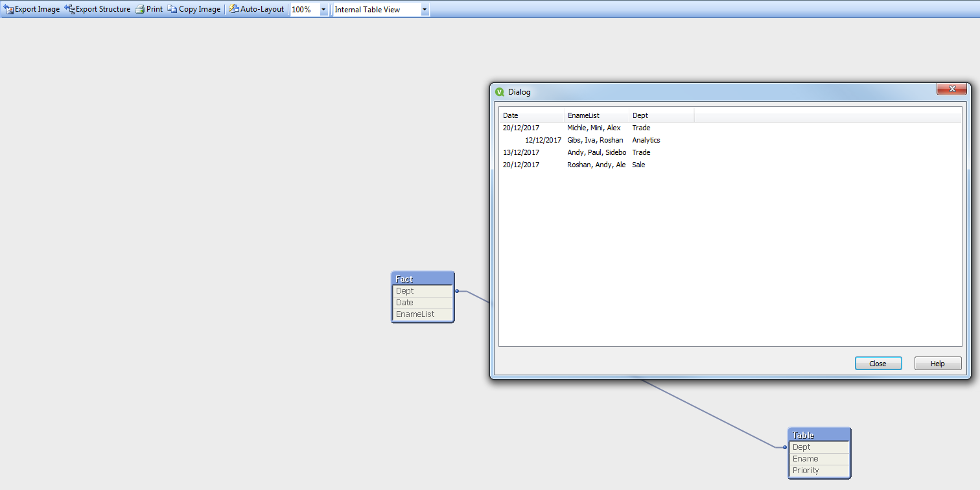
Task: Click the Export Structure toolbar icon
Action: [69, 10]
